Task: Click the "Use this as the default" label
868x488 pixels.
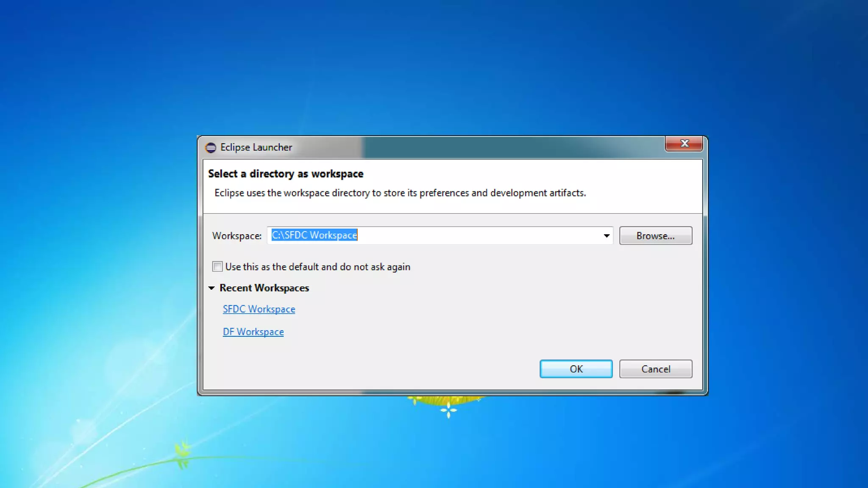Action: pos(317,267)
